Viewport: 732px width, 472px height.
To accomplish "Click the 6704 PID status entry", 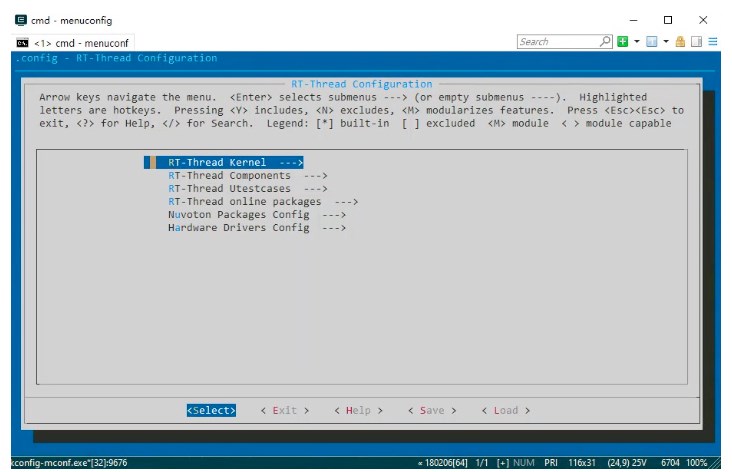I will tap(670, 463).
